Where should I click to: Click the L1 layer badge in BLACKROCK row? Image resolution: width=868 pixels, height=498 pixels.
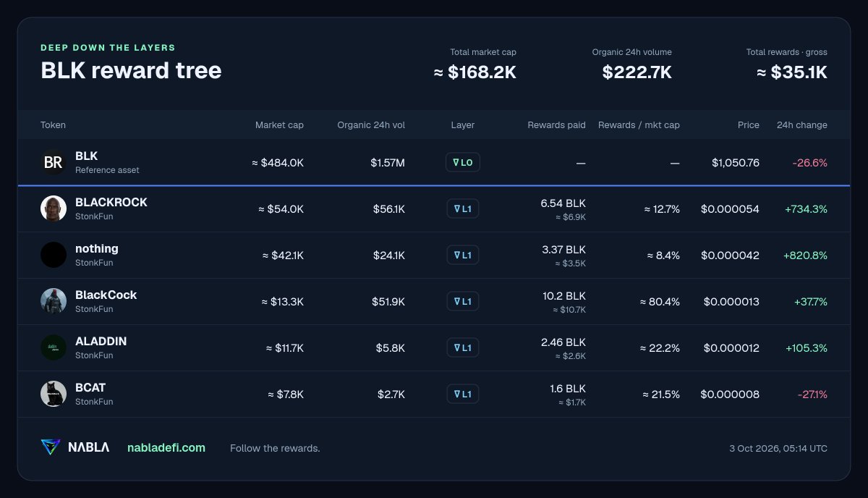pyautogui.click(x=463, y=209)
